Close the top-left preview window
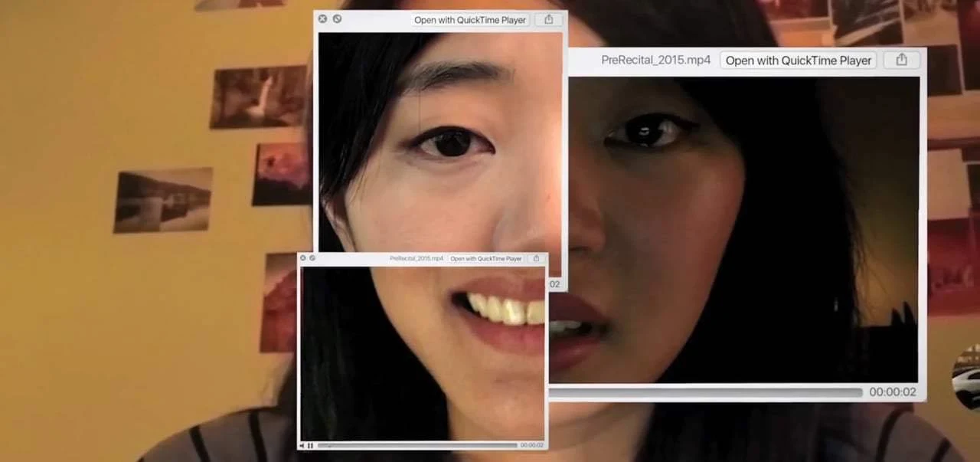This screenshot has width=980, height=462. click(x=322, y=19)
